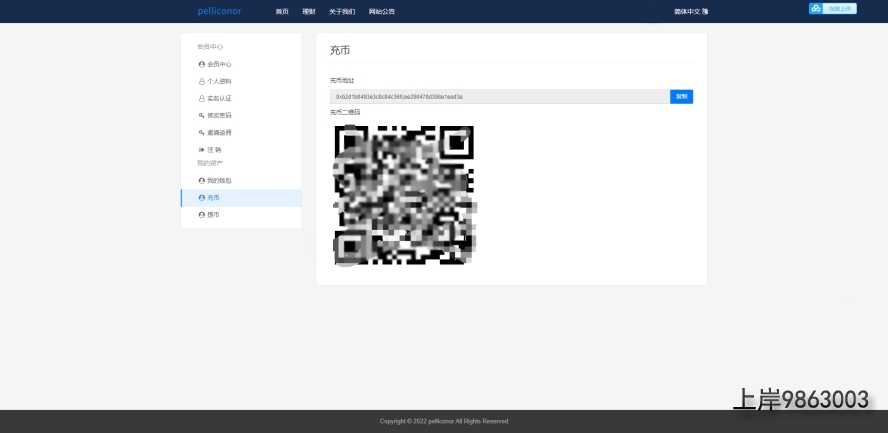Click the 充币二维码 label
Image resolution: width=888 pixels, height=433 pixels.
(x=345, y=112)
